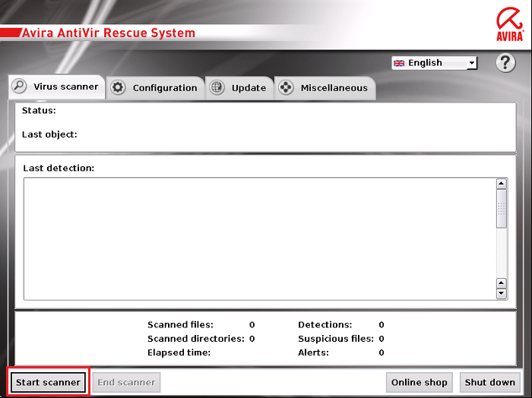Viewport: 532px width, 398px height.
Task: Click the "Avira AntiVir Rescue System" title
Action: (109, 33)
